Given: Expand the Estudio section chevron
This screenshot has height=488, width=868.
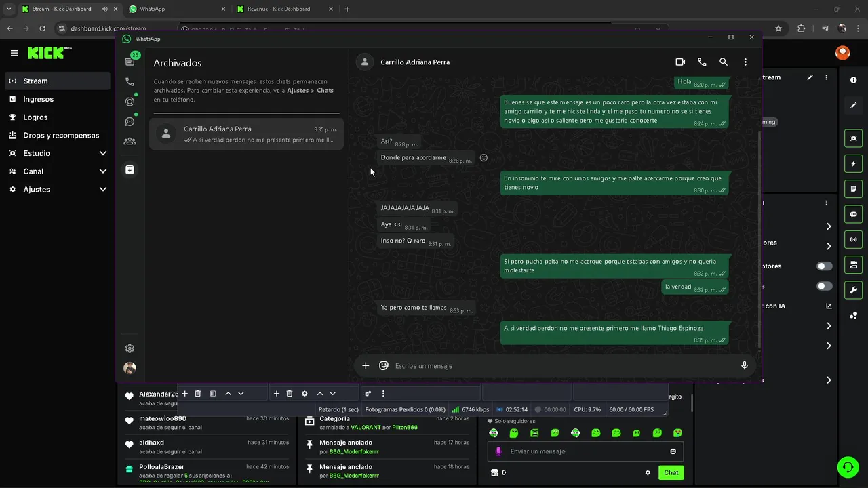Looking at the screenshot, I should point(102,153).
